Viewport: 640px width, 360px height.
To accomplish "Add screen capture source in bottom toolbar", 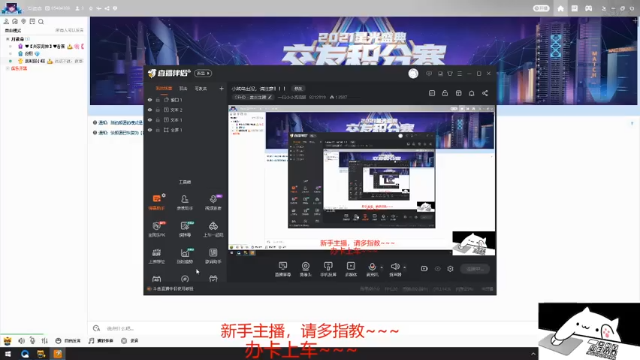I will pyautogui.click(x=282, y=269).
